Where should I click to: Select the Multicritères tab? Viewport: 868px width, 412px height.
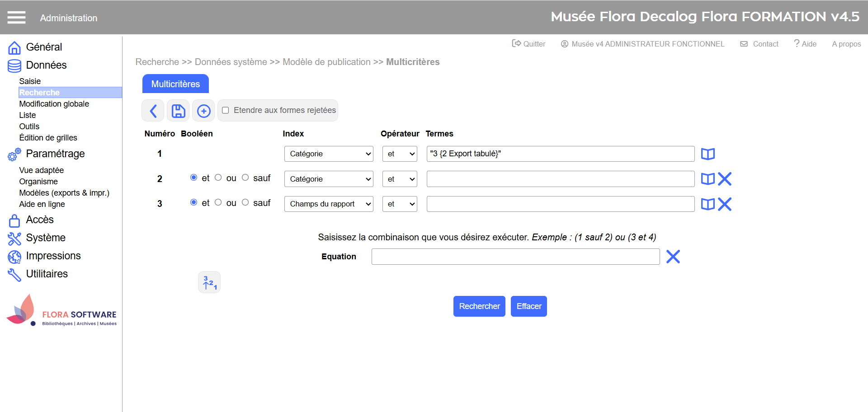click(x=175, y=84)
